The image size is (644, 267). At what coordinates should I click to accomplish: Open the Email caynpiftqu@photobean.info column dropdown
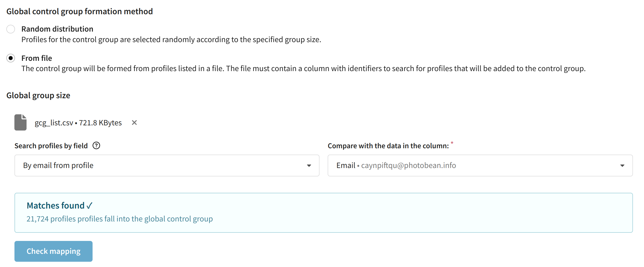pyautogui.click(x=480, y=166)
